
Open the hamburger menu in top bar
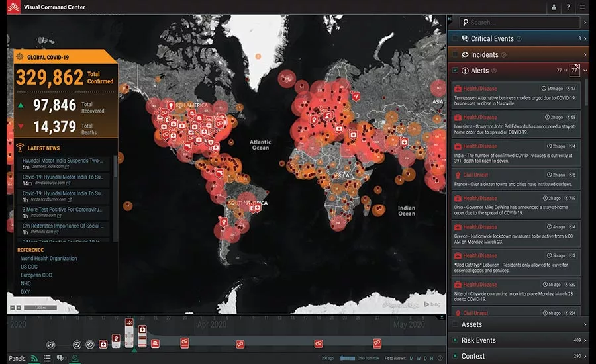(x=583, y=7)
